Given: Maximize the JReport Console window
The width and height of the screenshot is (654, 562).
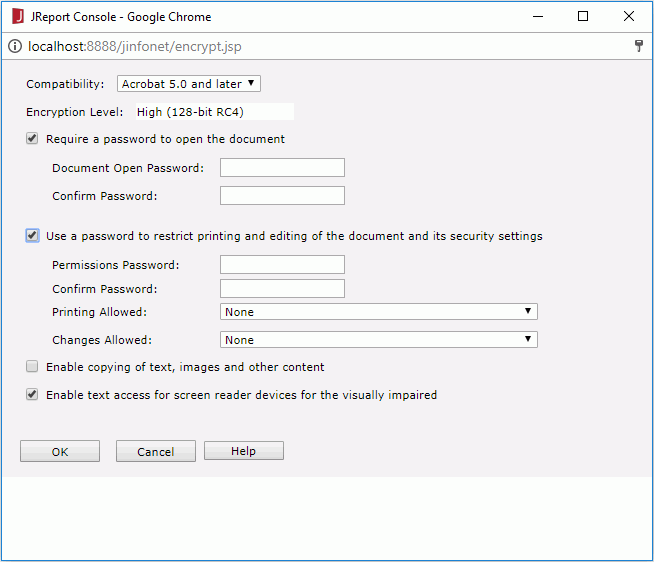Looking at the screenshot, I should pyautogui.click(x=583, y=16).
